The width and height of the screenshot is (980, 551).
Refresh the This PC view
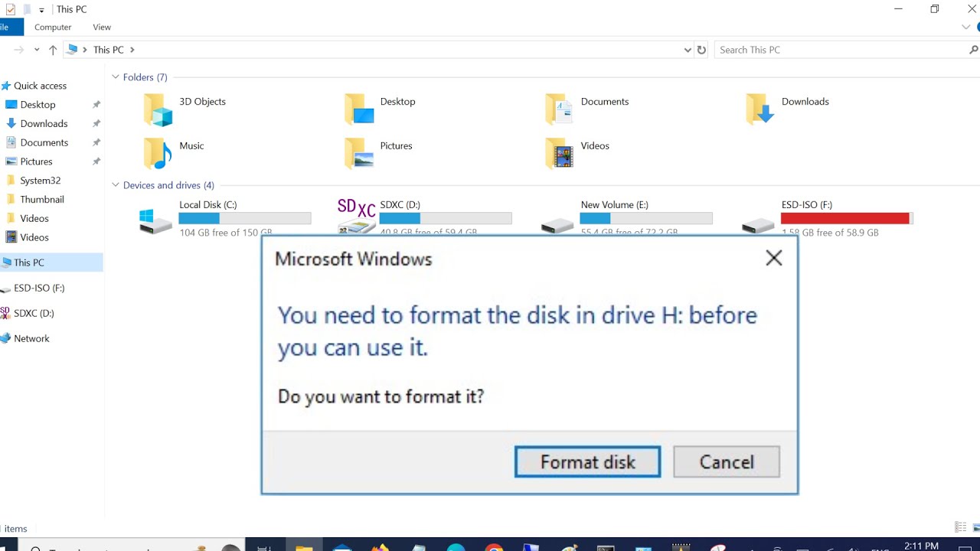pos(701,50)
